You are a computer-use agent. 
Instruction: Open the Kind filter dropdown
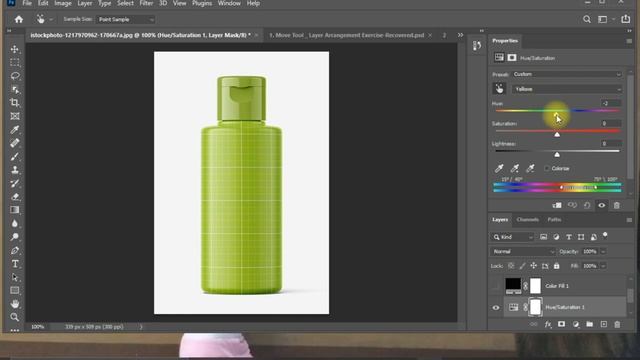tap(512, 237)
